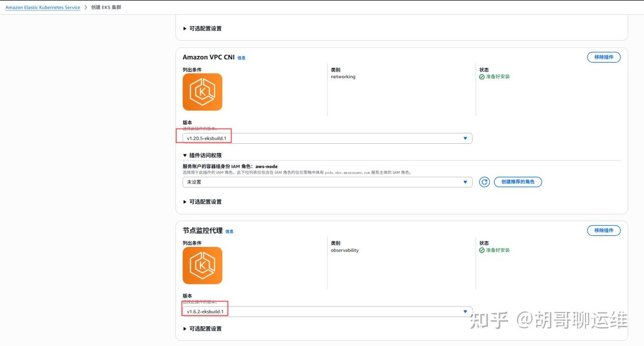The image size is (644, 346).
Task: Expand the topmost optional configuration settings
Action: [202, 28]
